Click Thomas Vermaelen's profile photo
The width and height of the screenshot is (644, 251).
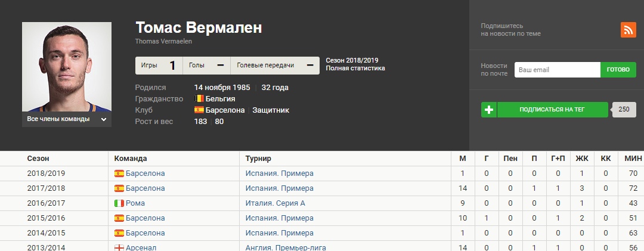click(67, 67)
